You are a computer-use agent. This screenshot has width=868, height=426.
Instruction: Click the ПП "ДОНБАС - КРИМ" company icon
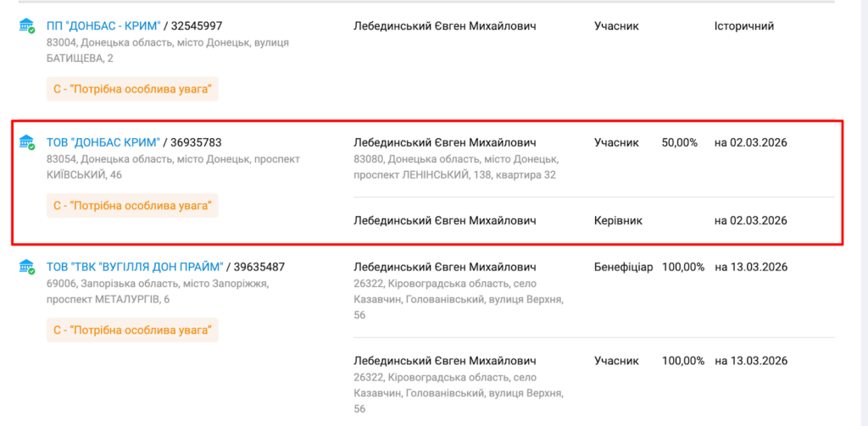[x=27, y=26]
